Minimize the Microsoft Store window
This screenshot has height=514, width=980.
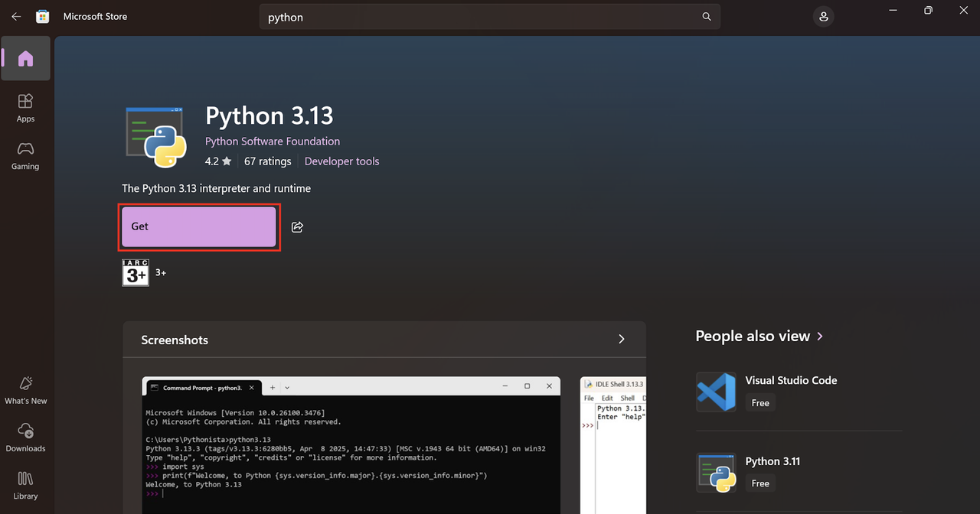[893, 11]
